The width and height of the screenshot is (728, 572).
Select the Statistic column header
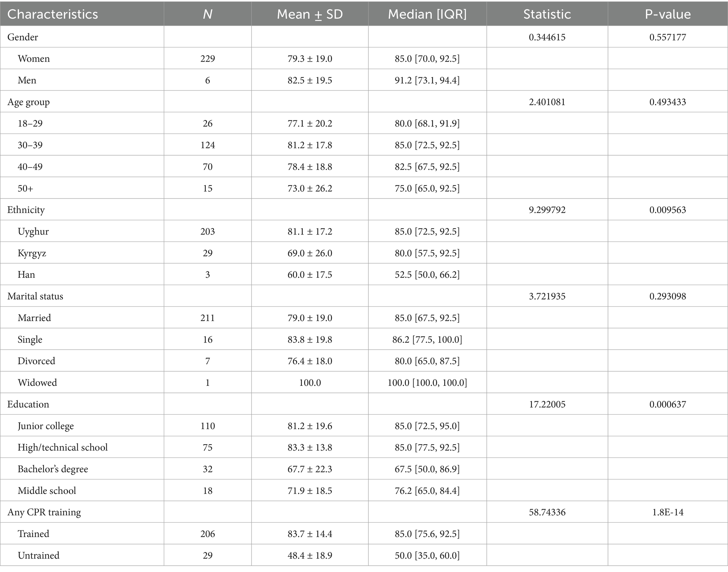pyautogui.click(x=547, y=14)
